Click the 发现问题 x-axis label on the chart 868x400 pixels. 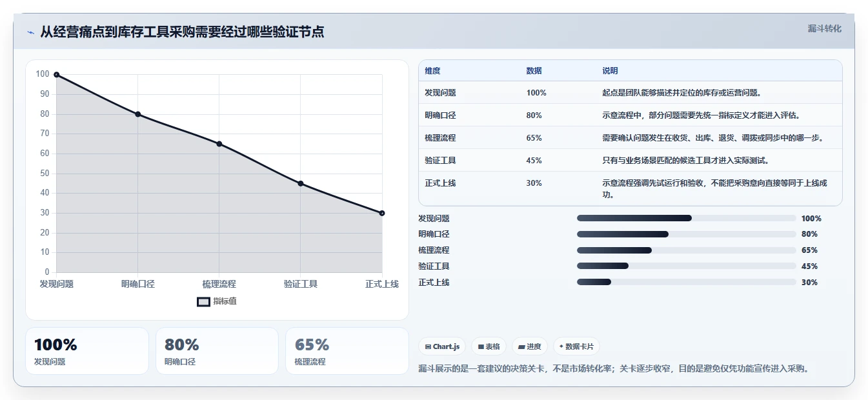(57, 284)
